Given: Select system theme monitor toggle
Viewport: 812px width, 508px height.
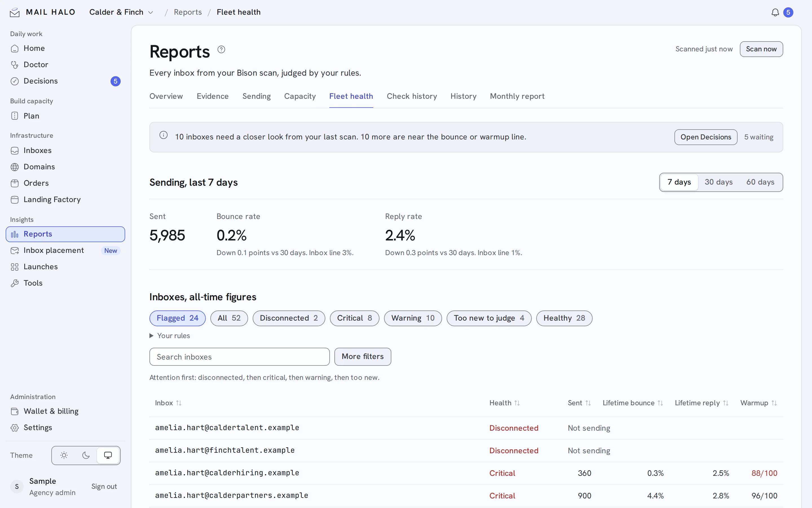Looking at the screenshot, I should click(x=108, y=455).
